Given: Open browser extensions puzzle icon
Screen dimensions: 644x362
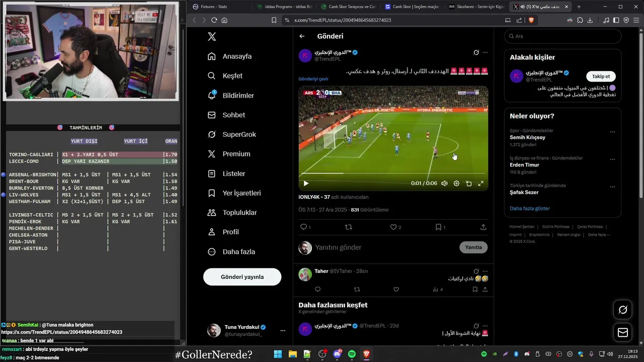Looking at the screenshot, I should click(580, 20).
